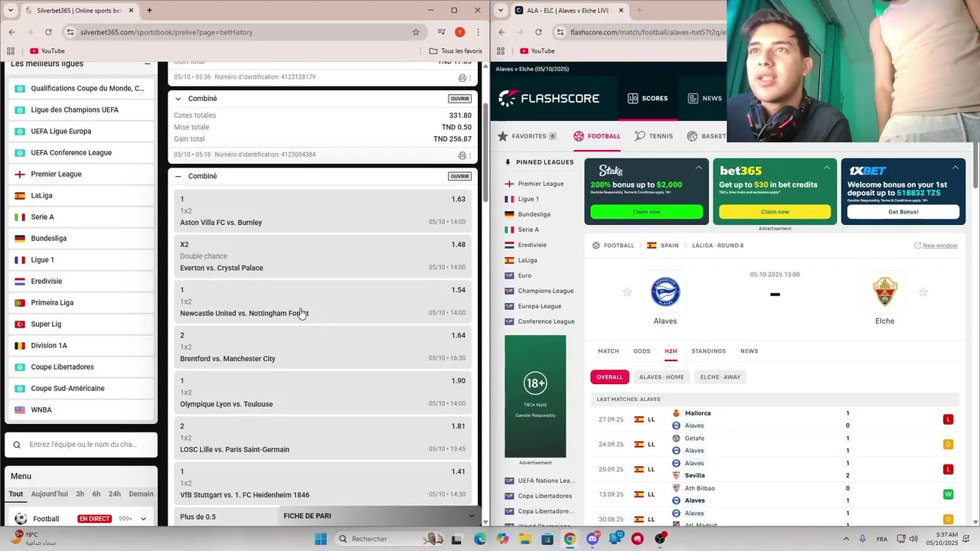Viewport: 980px width, 551px height.
Task: Select the Aujourd'hui time filter
Action: coord(49,494)
